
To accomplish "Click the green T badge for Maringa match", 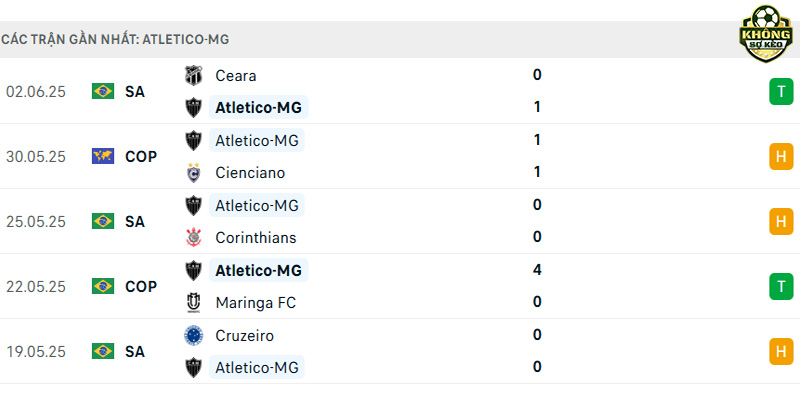I will (x=781, y=286).
